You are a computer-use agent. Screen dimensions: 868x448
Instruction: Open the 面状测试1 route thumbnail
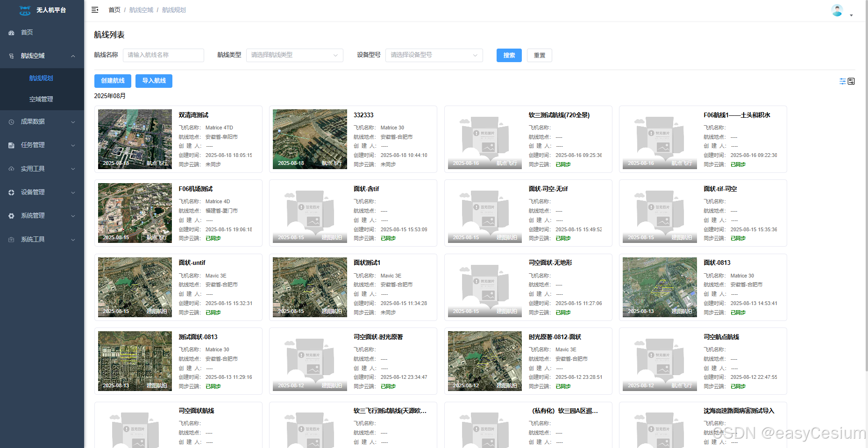[310, 287]
